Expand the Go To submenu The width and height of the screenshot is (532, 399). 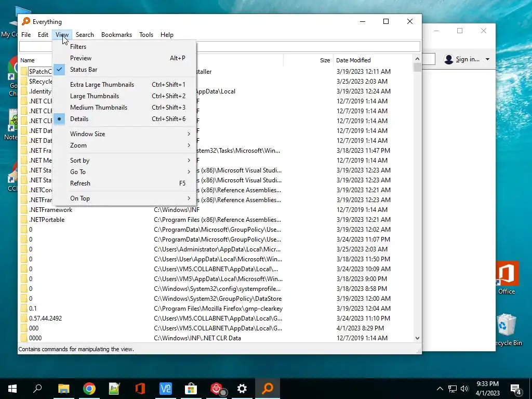coord(124,172)
